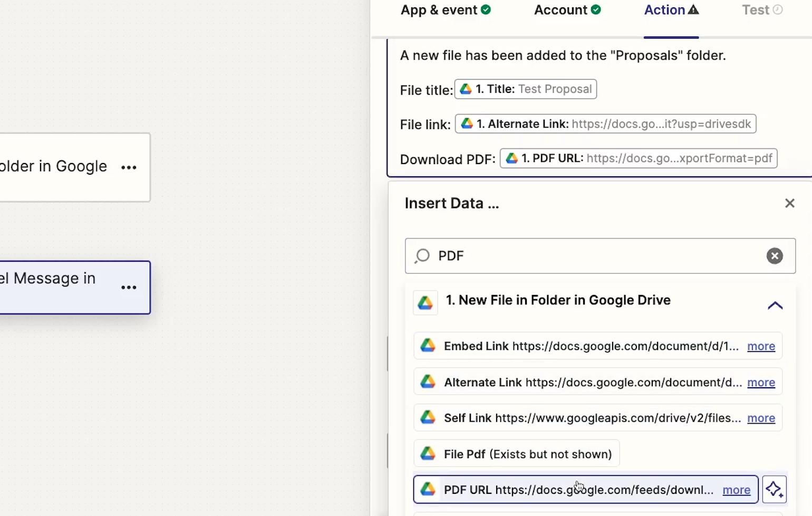Click Google Drive icon on File Pdf row
The width and height of the screenshot is (812, 516).
click(428, 453)
